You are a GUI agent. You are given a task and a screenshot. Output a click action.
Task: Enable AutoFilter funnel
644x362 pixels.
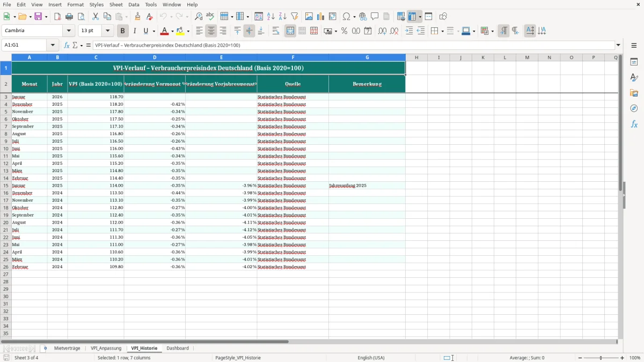pos(295,17)
